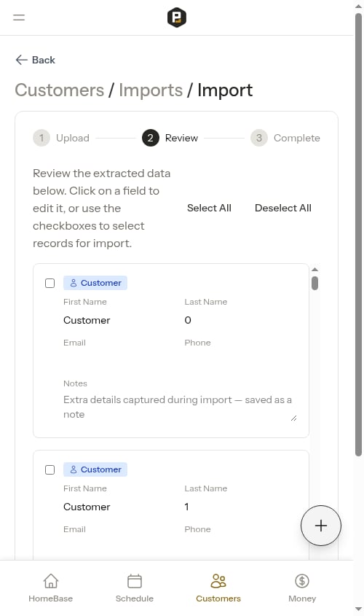
Task: Select step 2 Review
Action: [170, 138]
